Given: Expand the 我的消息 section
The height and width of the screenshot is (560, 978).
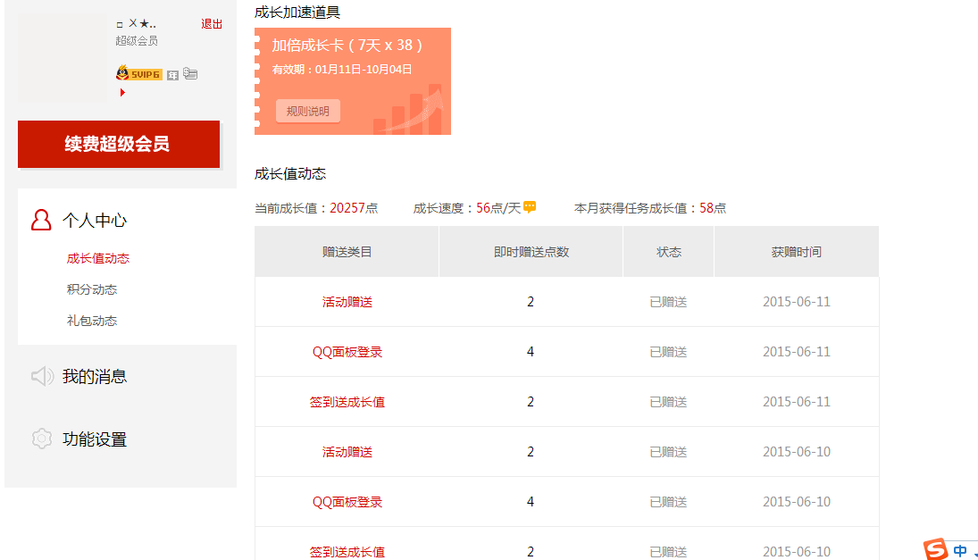Looking at the screenshot, I should point(95,377).
